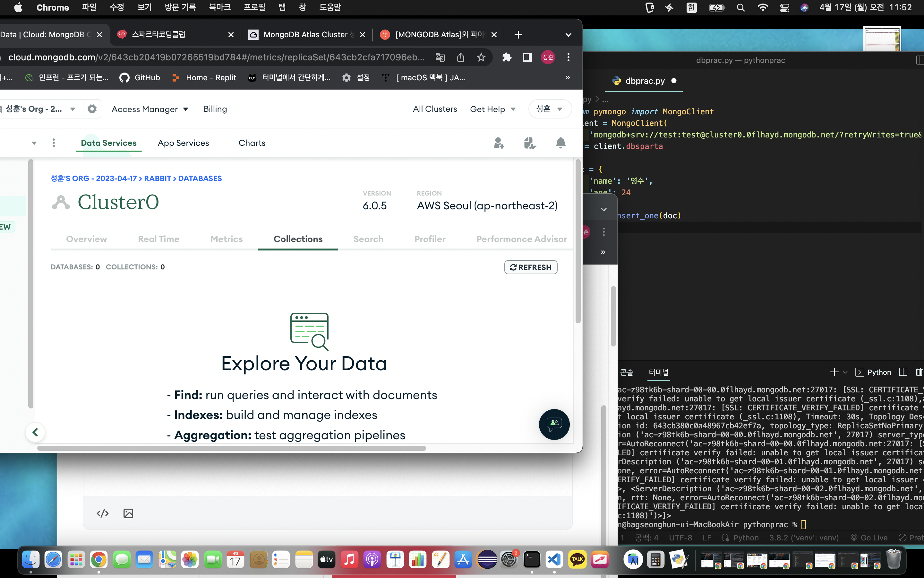Show hidden bookmarks with the overflow chevron

(x=568, y=78)
